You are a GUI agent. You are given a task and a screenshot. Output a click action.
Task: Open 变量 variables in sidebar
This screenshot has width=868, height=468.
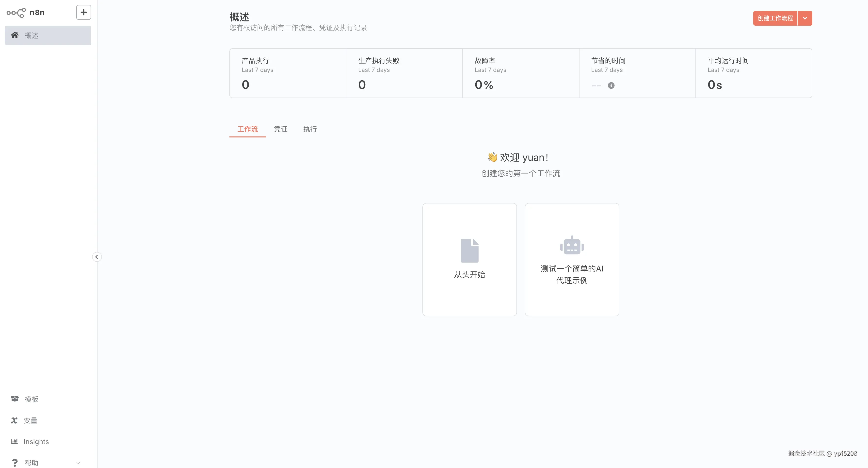click(x=30, y=420)
